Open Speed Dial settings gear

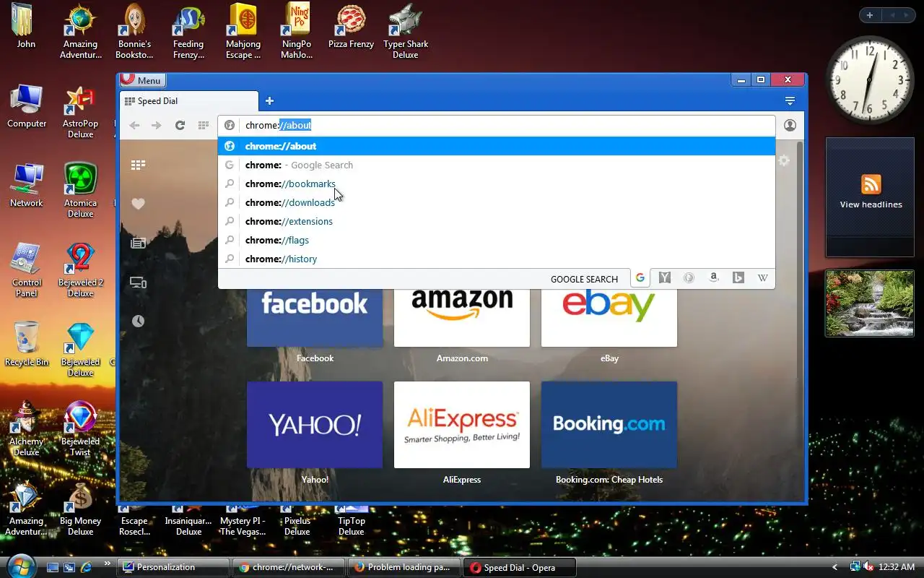point(784,160)
